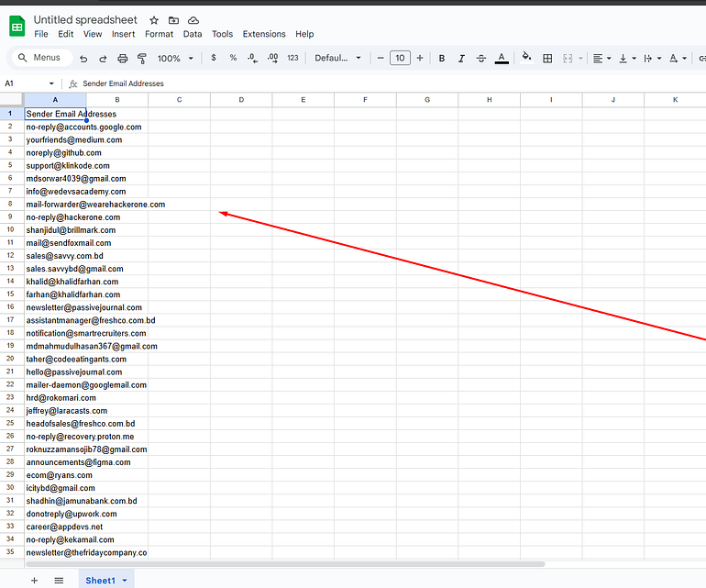Open the Google Sheets home icon
706x588 pixels.
point(17,26)
